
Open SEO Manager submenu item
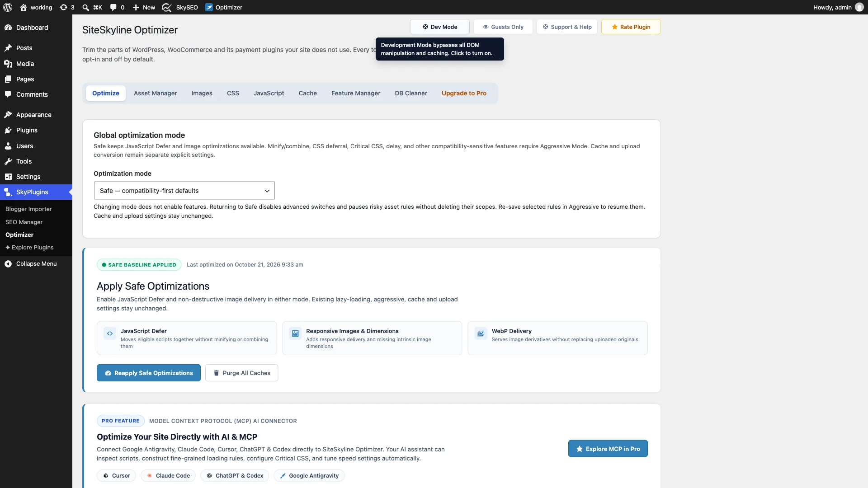[24, 222]
